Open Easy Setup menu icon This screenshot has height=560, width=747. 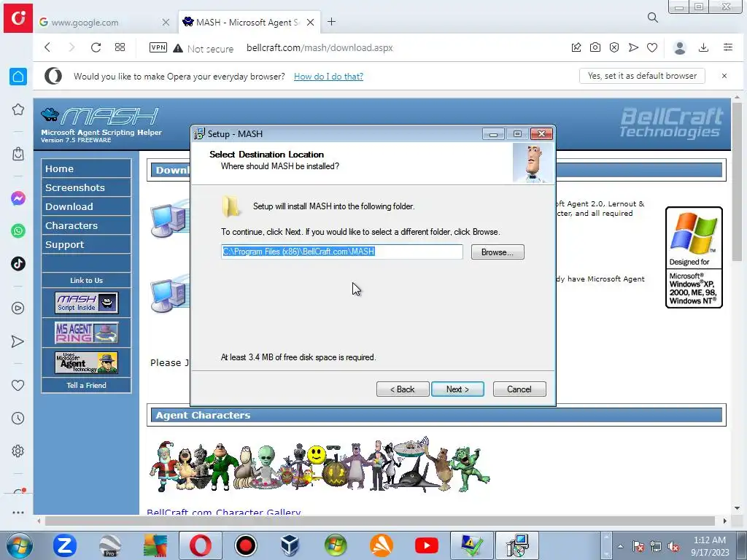(x=728, y=47)
